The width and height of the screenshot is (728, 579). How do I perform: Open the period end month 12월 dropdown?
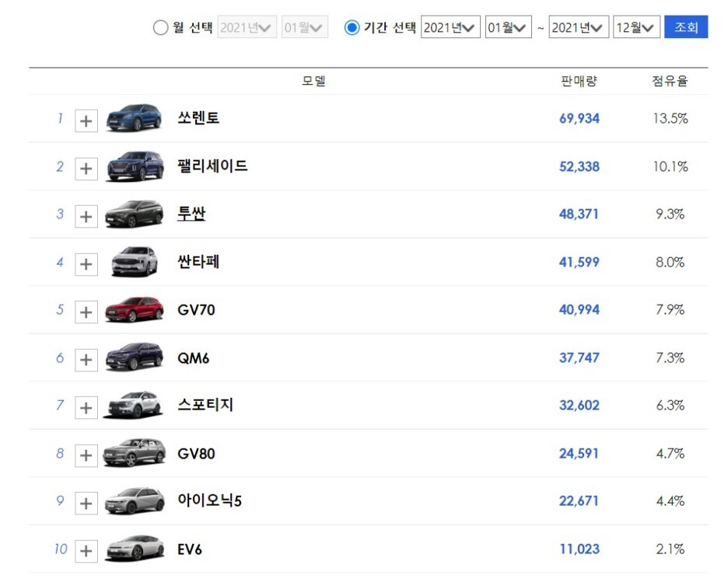[636, 27]
